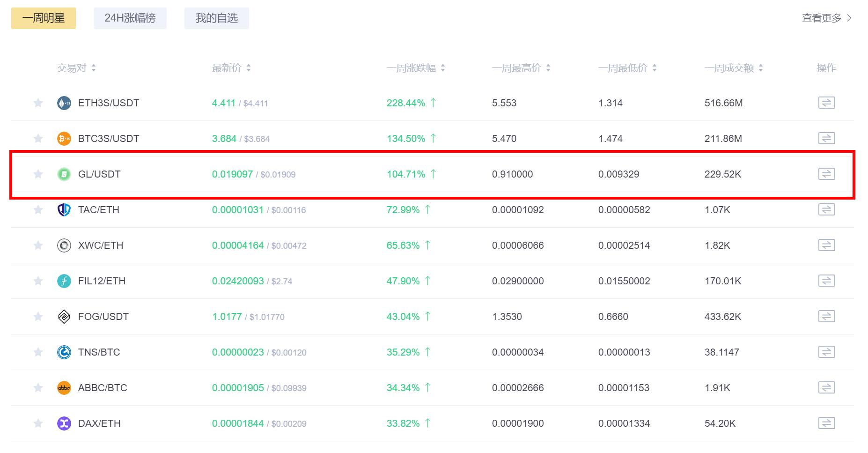Sort by 一周最高价 column arrows
Screen dimensions: 868x453
[x=548, y=68]
